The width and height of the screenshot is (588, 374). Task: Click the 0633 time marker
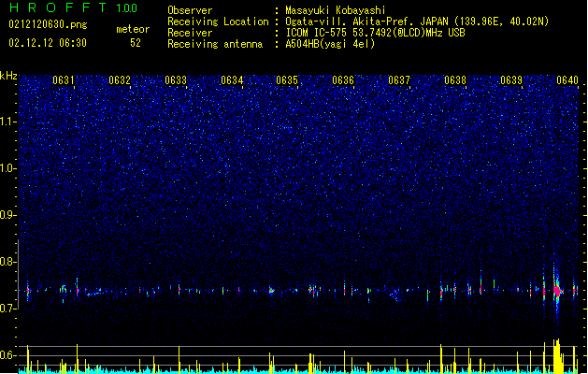(x=176, y=80)
